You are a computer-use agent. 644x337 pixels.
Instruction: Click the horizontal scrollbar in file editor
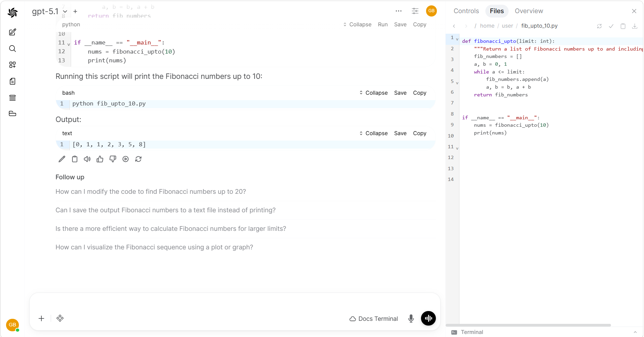coord(528,325)
